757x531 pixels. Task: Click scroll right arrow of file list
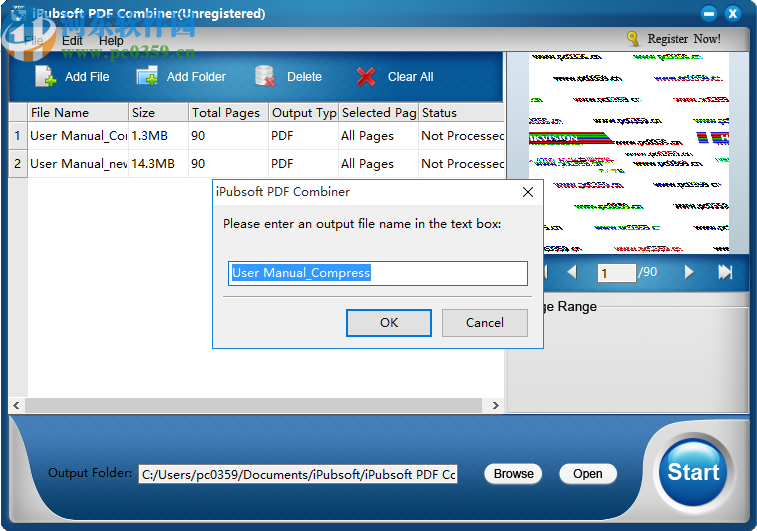coord(495,405)
